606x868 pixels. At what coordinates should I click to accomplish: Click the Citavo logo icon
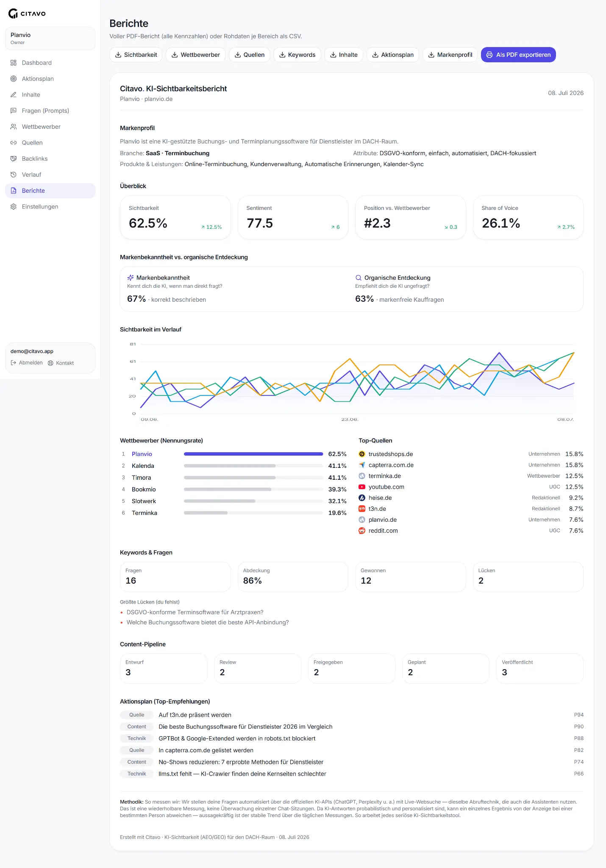(13, 14)
